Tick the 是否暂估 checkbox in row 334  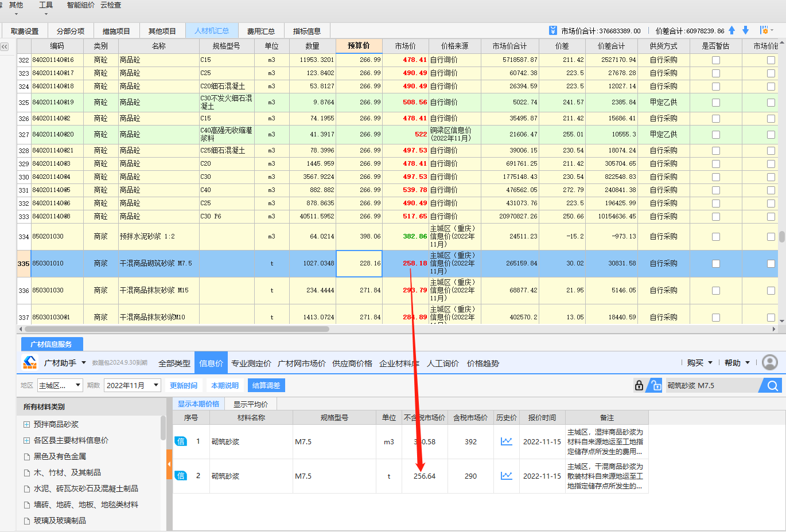pos(715,237)
